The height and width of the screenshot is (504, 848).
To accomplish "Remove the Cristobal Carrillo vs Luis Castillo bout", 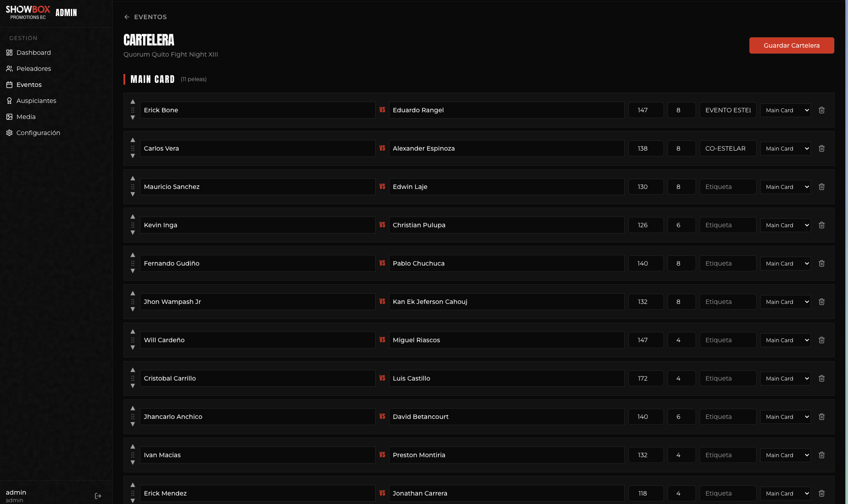I will click(x=821, y=378).
